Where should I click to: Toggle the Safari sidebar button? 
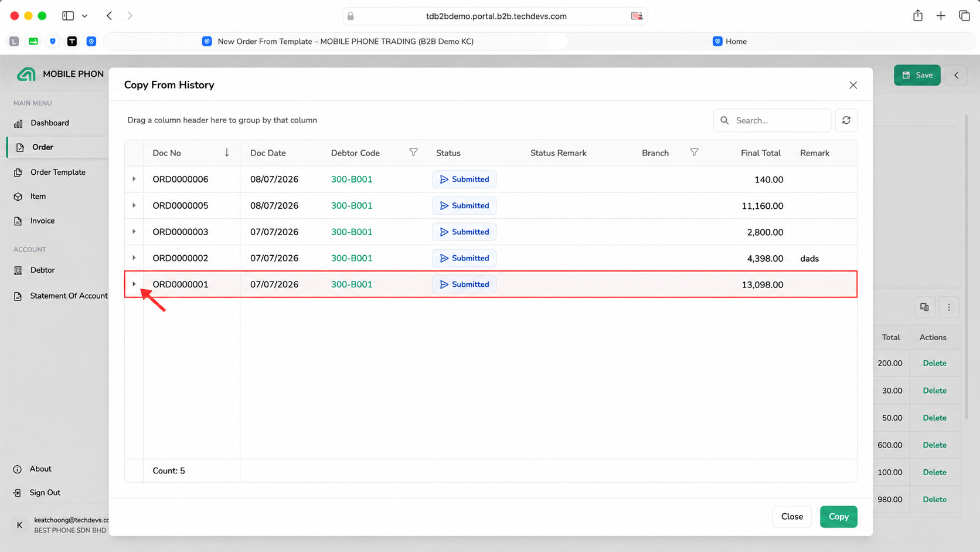[68, 16]
